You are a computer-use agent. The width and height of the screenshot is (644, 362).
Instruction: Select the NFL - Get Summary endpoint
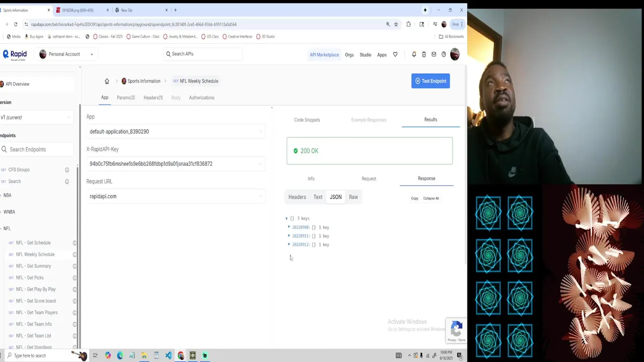coord(33,266)
